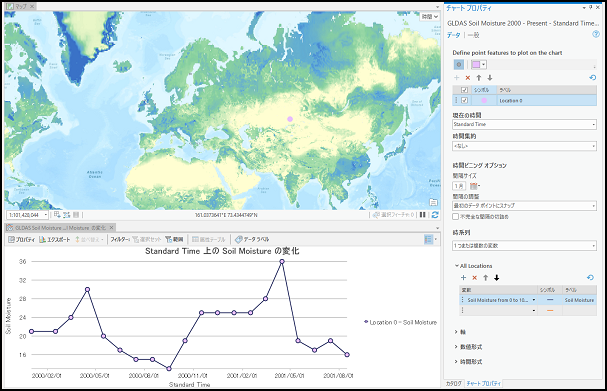Edit the interval size value field
Image resolution: width=607 pixels, height=391 pixels.
coord(459,186)
